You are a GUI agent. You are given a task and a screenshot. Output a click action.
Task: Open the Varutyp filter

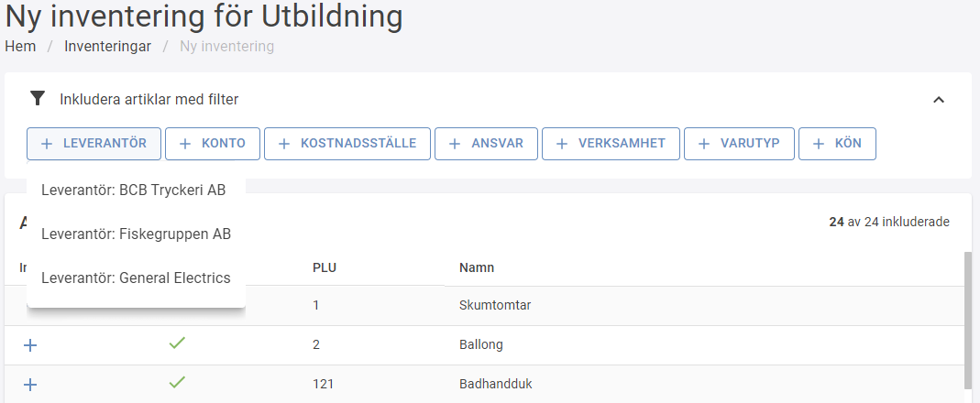739,144
